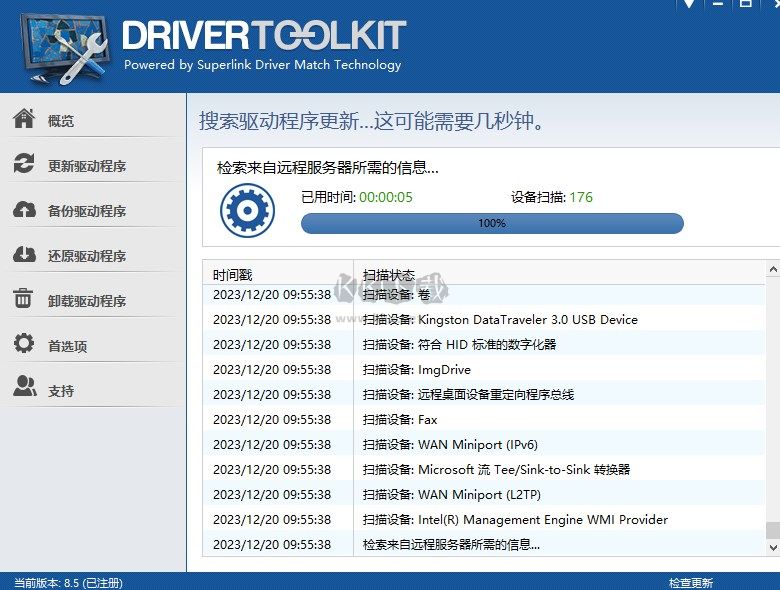Click the 设备扫描 count 176
The image size is (780, 590).
coord(581,197)
